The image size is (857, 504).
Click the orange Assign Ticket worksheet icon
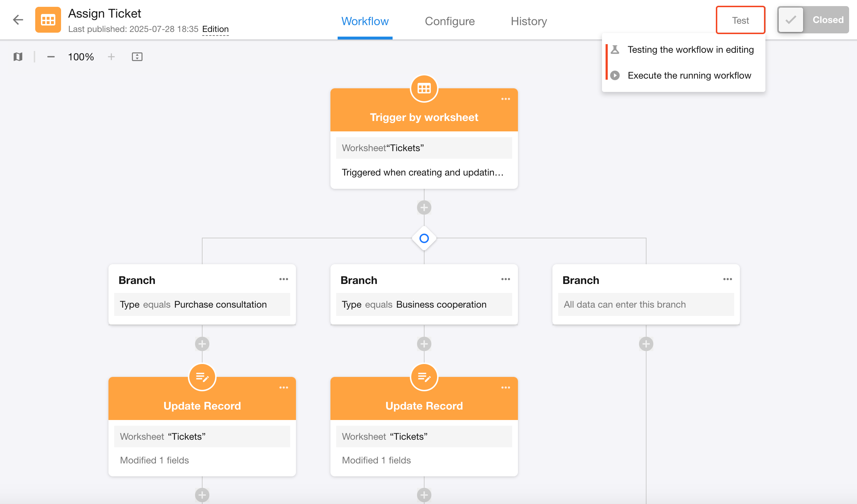click(x=48, y=20)
